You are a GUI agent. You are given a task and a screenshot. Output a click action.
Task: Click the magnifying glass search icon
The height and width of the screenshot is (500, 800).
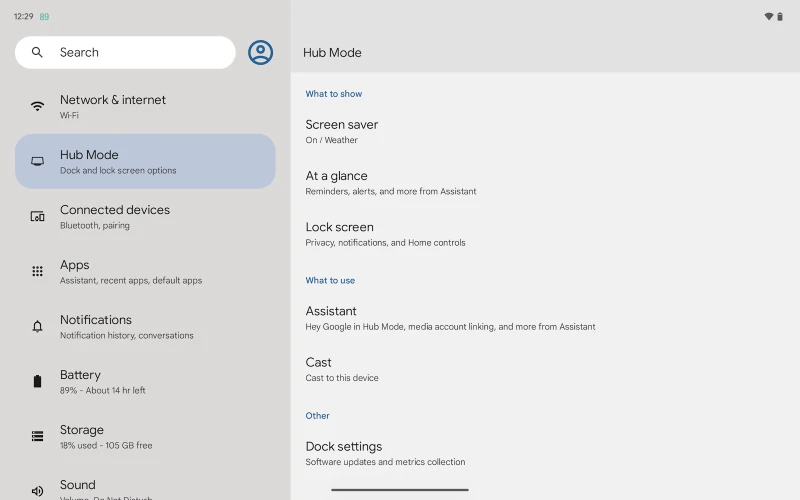click(x=37, y=53)
